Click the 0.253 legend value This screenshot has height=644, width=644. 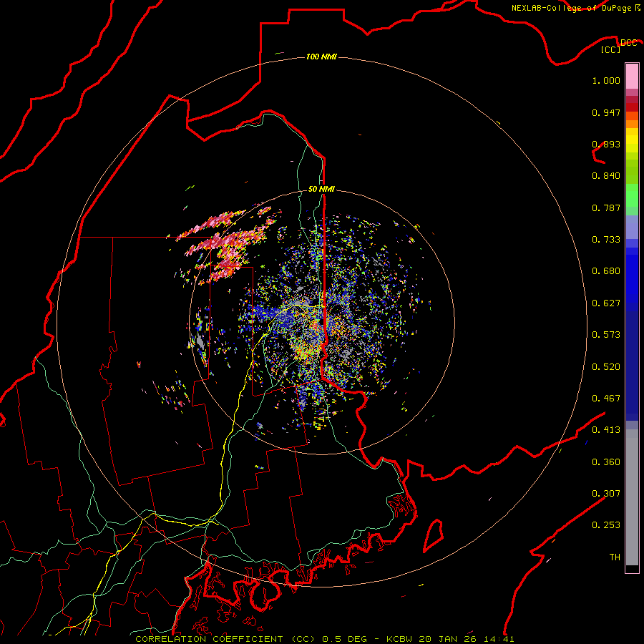[606, 525]
